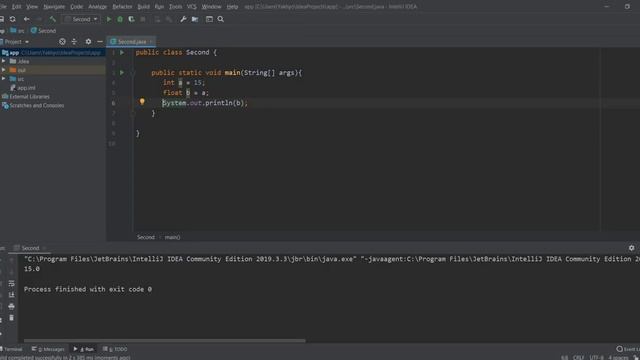The image size is (640, 360).
Task: Open the Analyze menu
Action: [x=98, y=7]
